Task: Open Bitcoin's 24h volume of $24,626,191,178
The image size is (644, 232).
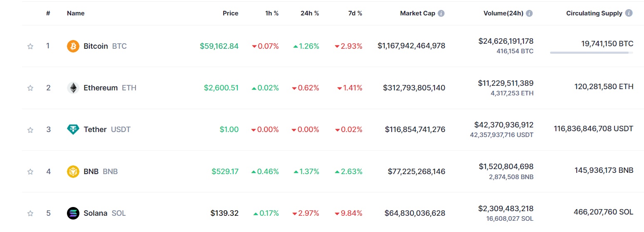Action: tap(506, 41)
